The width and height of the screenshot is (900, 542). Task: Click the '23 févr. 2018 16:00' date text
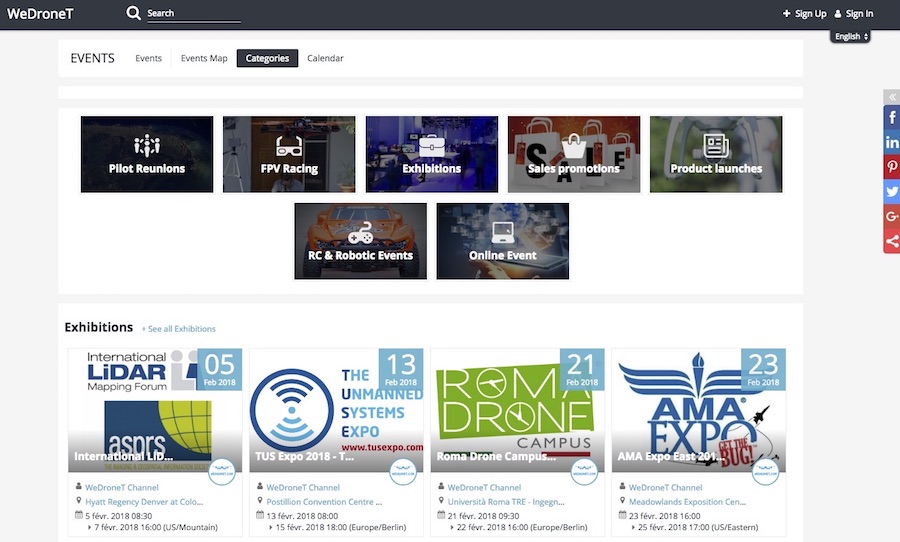[665, 516]
